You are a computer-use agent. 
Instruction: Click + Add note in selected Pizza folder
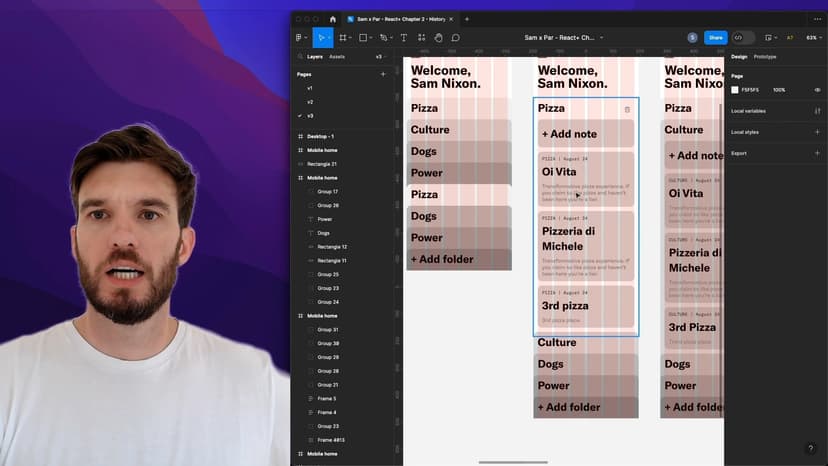click(586, 134)
